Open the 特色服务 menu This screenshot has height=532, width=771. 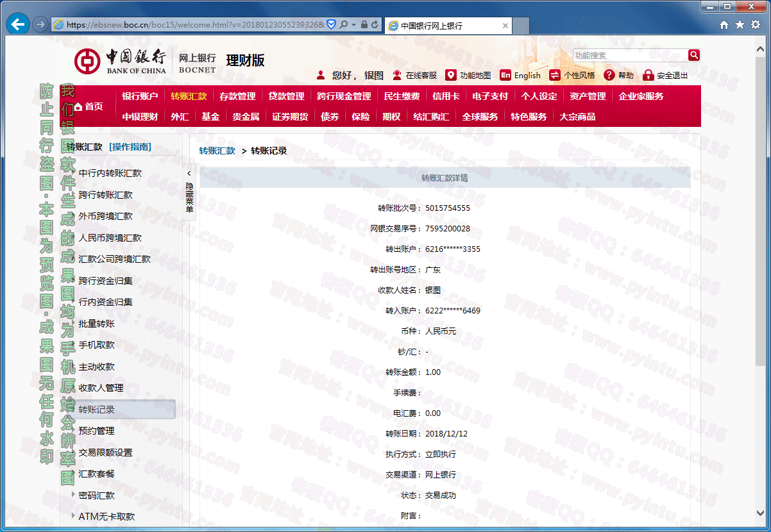pyautogui.click(x=529, y=117)
